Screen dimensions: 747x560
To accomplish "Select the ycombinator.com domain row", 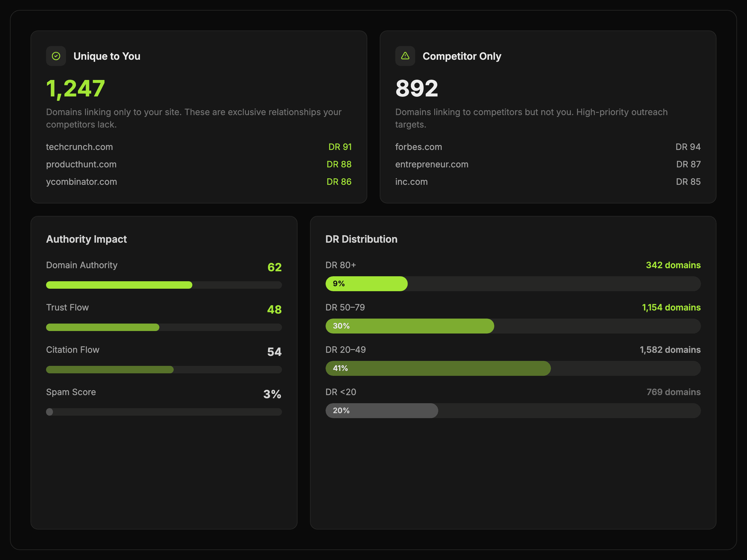I will [x=81, y=182].
